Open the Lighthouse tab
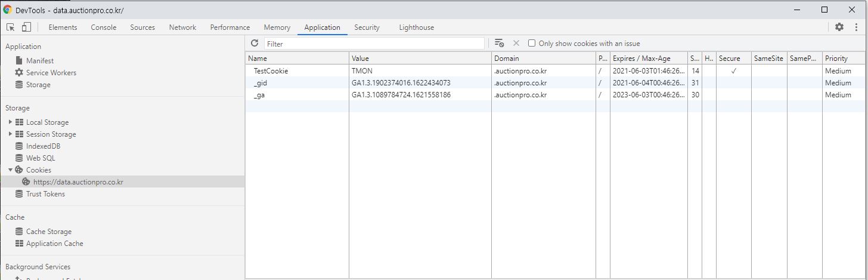The height and width of the screenshot is (280, 868). (416, 27)
